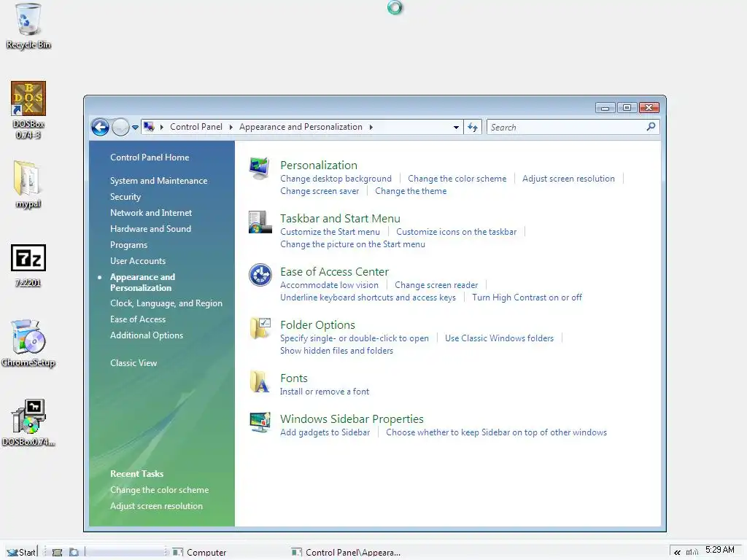Click Accommodate low vision link
Screen dimensions: 747x560
(329, 285)
